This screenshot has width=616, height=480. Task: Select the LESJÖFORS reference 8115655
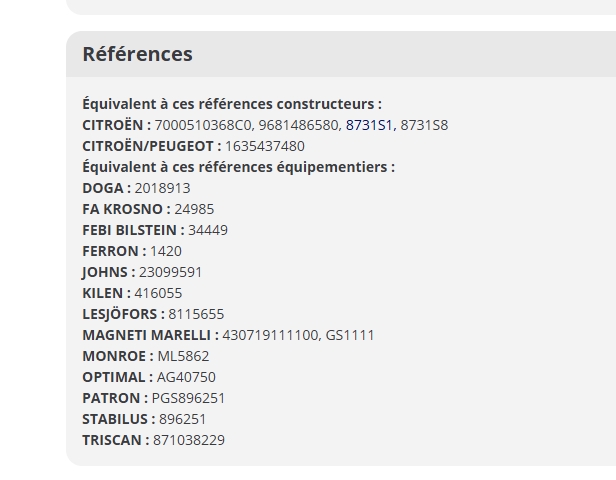tap(196, 314)
